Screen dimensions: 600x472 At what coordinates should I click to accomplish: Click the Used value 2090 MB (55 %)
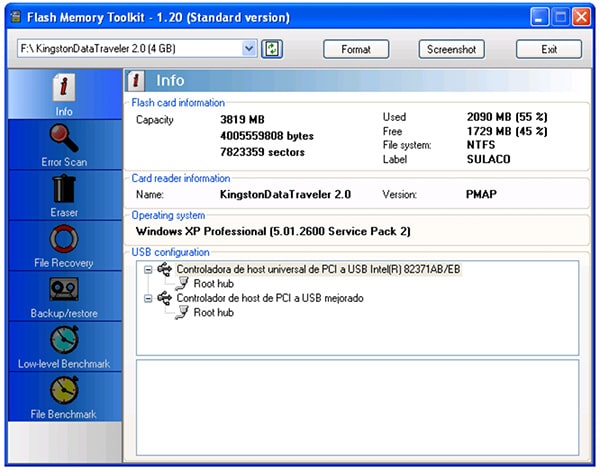point(507,117)
